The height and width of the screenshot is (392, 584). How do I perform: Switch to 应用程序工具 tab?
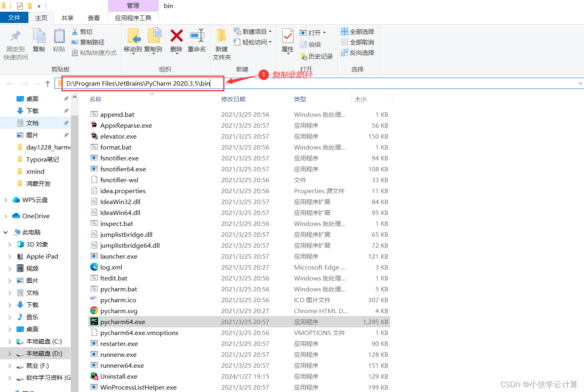[133, 18]
